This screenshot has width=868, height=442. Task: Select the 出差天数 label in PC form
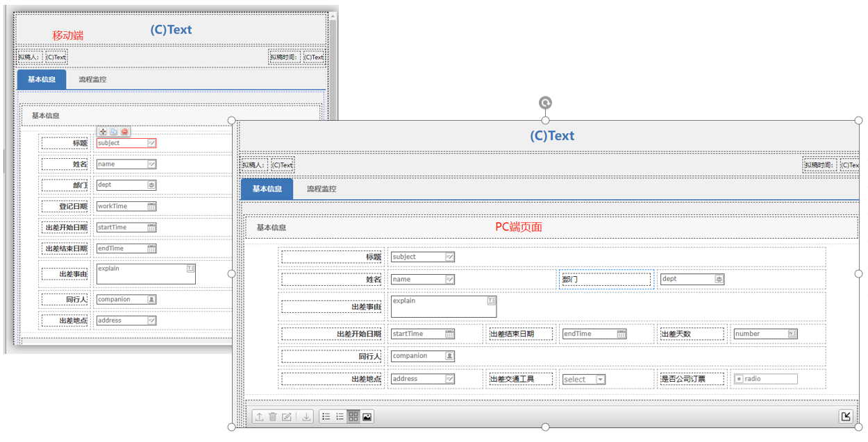(692, 334)
